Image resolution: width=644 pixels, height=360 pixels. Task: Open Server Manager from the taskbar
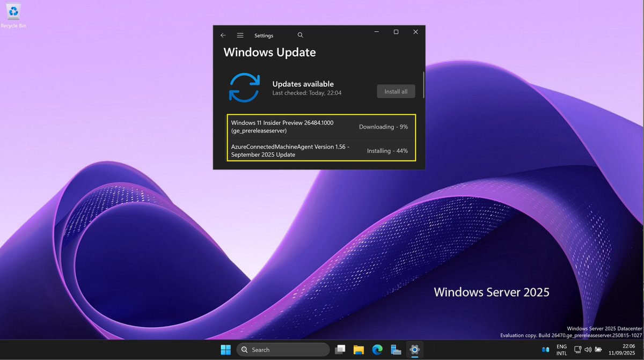[396, 349]
